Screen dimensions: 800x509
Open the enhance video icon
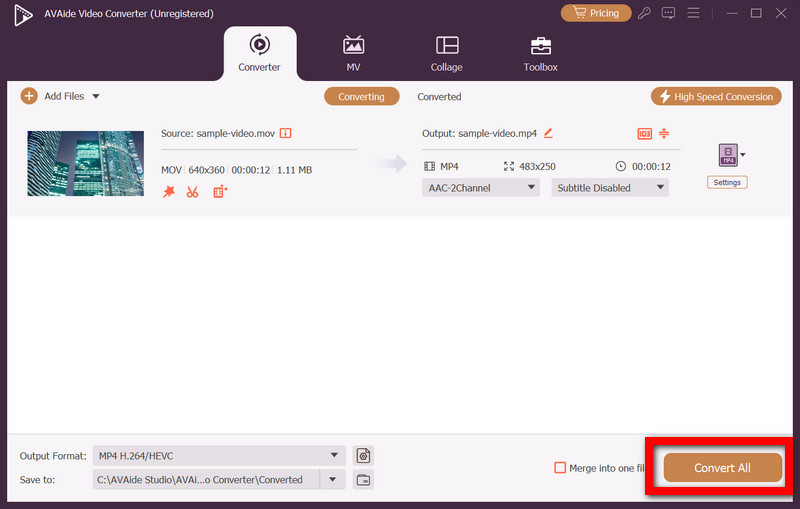(x=220, y=192)
